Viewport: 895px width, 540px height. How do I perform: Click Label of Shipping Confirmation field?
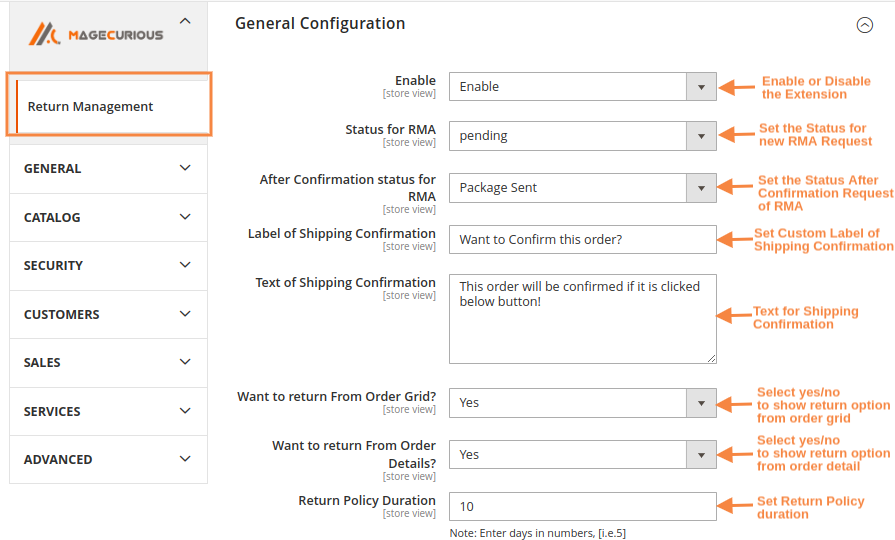[582, 240]
